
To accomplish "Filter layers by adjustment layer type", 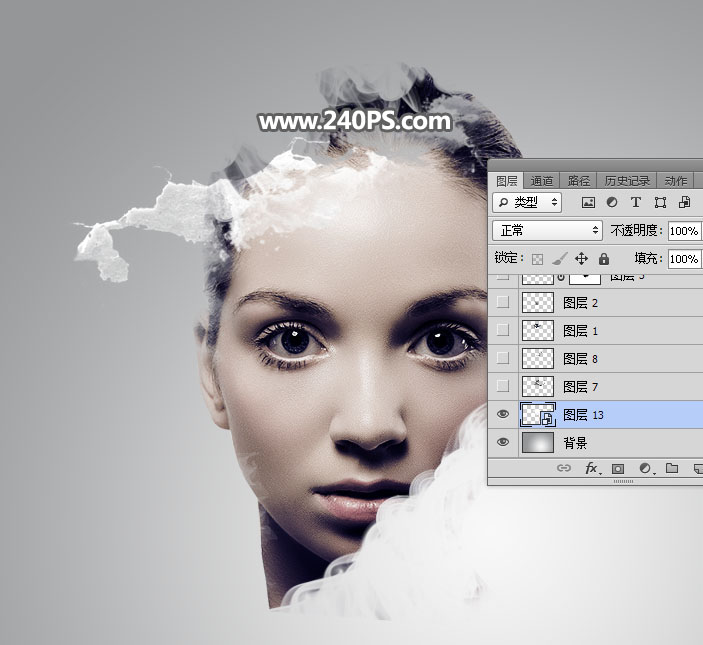I will 612,203.
